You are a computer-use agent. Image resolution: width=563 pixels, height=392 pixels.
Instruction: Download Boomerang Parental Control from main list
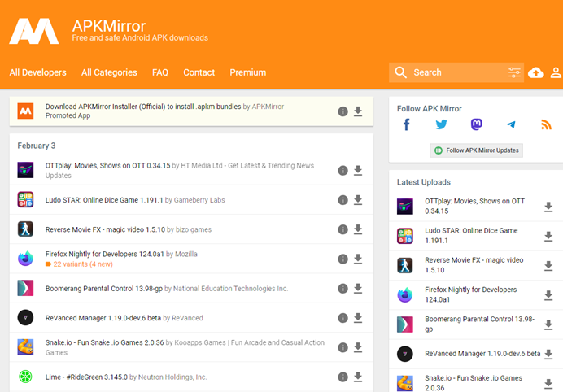358,288
